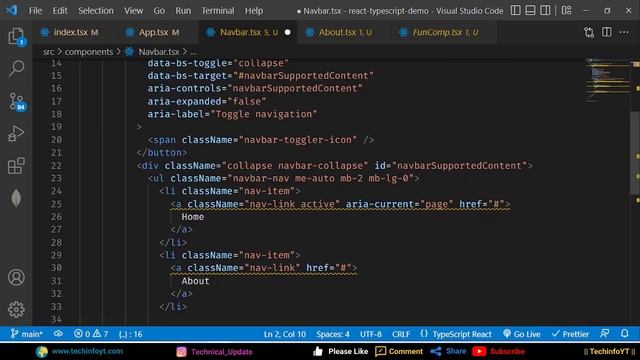Switch to the About.tsx tab

(x=345, y=32)
